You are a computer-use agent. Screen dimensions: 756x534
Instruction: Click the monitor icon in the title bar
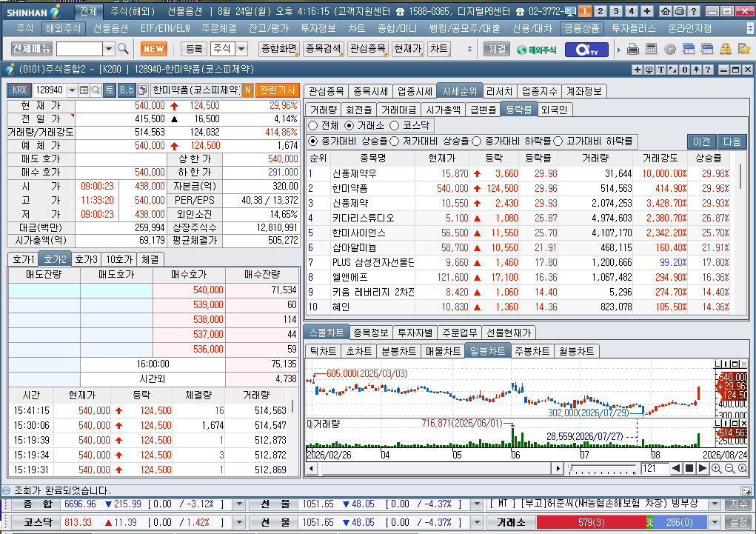(570, 11)
